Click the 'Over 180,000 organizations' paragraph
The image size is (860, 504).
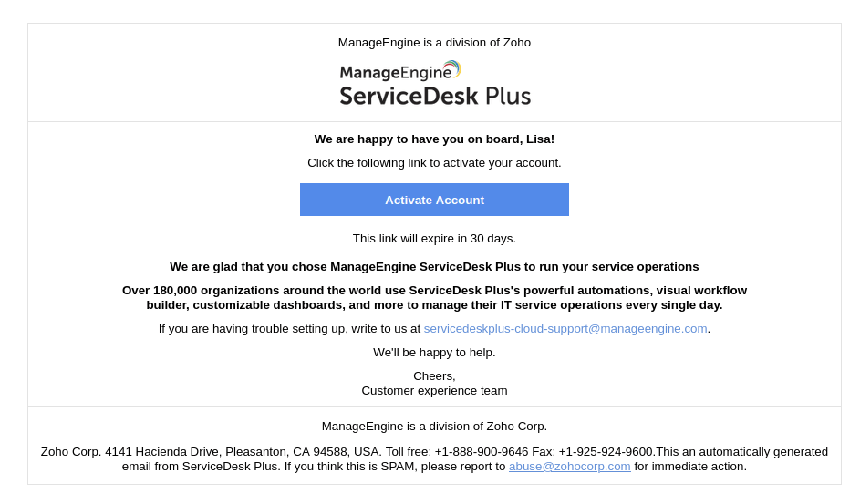434,297
